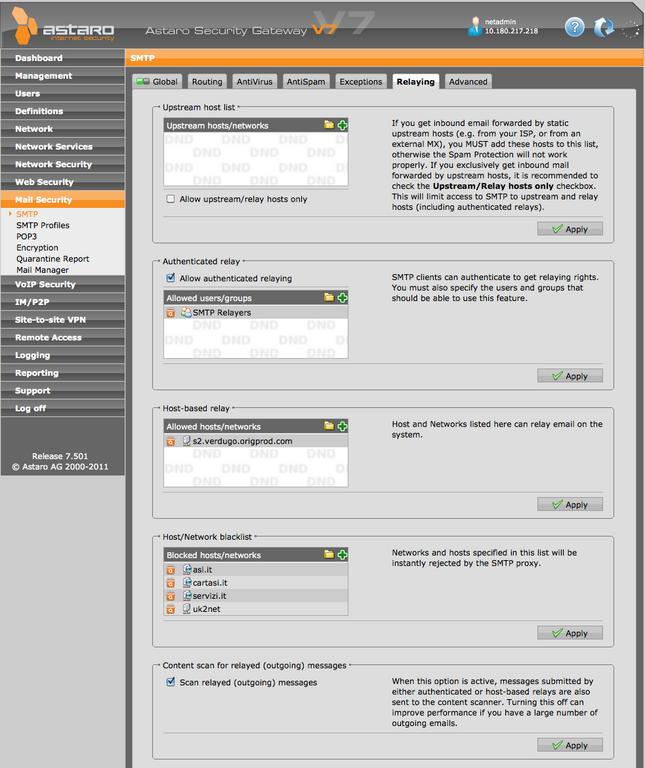Screen dimensions: 645x768
Task: Click the help question mark icon
Action: pyautogui.click(x=574, y=27)
